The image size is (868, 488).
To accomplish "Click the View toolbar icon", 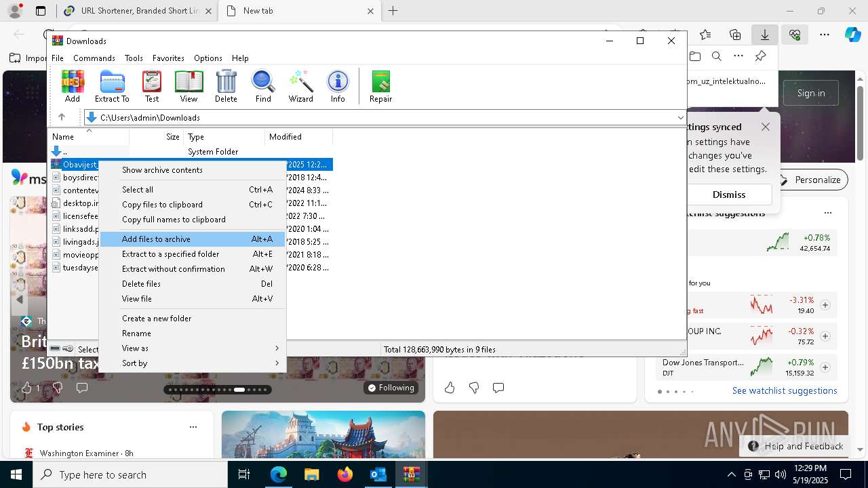I will coord(189,86).
